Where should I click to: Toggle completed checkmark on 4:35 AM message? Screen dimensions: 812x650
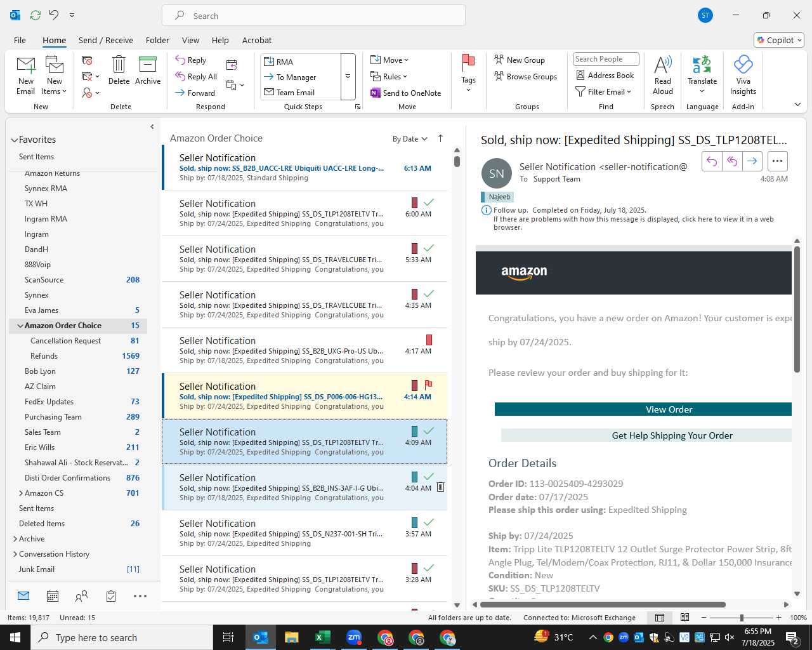[x=429, y=294]
